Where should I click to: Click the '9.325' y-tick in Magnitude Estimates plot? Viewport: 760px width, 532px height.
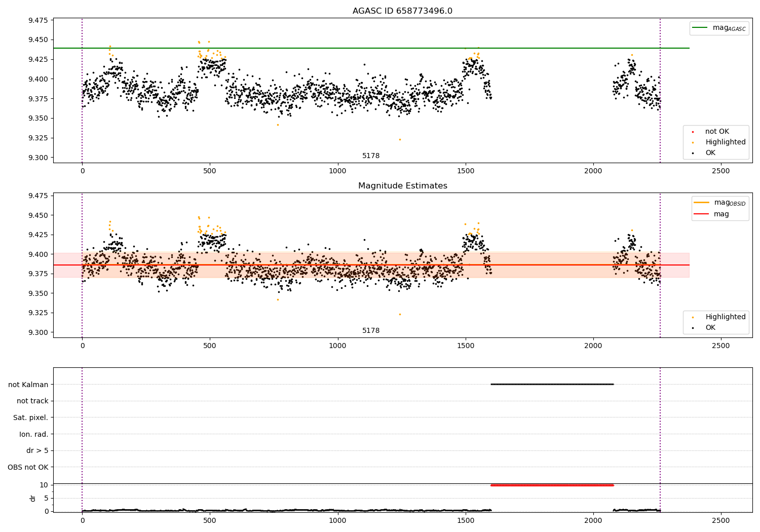[37, 313]
